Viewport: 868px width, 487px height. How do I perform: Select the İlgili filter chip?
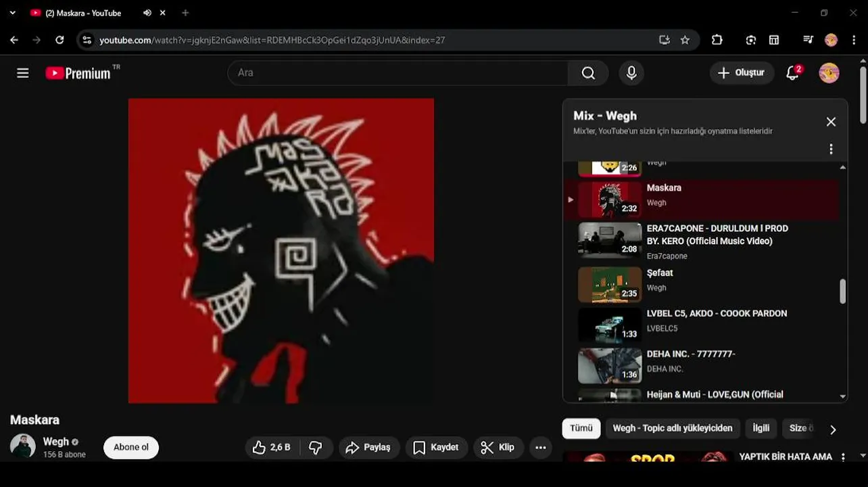click(761, 428)
